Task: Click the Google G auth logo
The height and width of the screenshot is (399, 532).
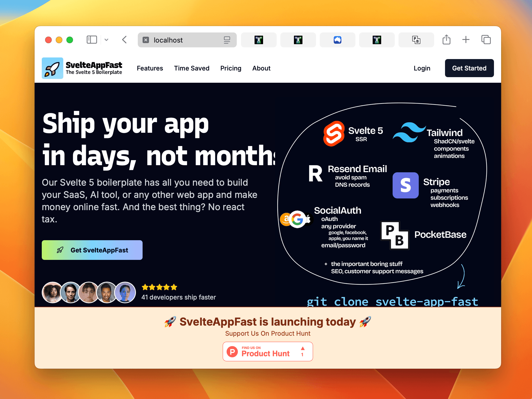Action: [297, 219]
